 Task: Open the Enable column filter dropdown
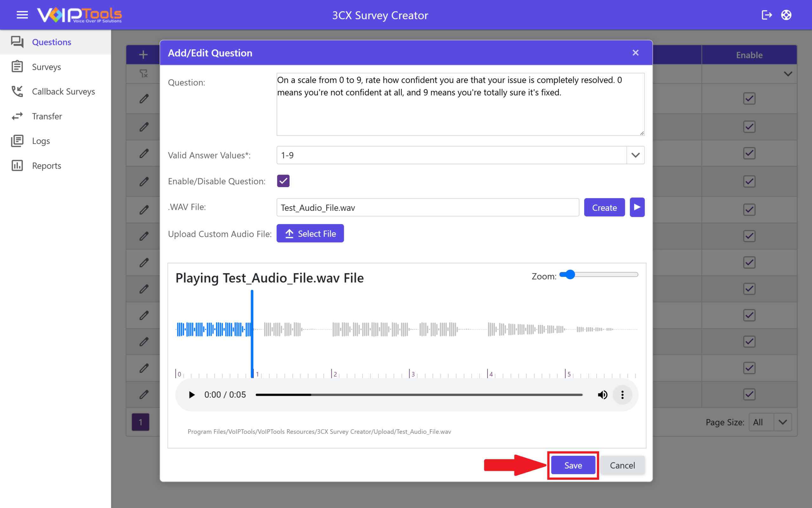click(x=788, y=74)
